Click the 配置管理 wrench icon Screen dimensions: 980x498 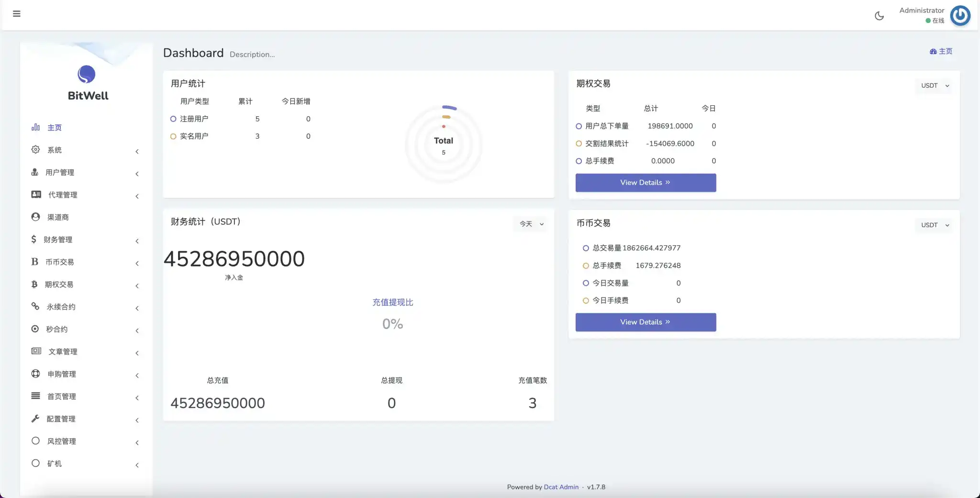[x=35, y=419]
